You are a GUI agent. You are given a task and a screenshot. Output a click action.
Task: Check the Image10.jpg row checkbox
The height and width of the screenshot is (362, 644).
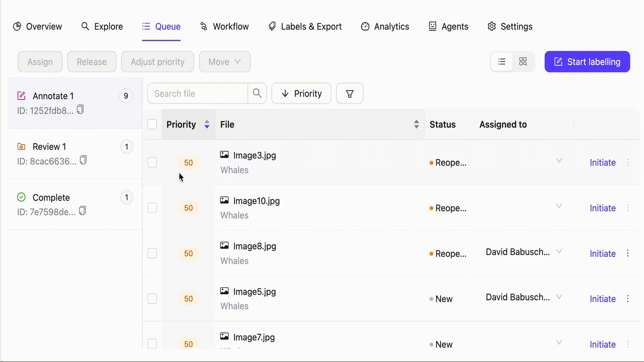coord(152,208)
